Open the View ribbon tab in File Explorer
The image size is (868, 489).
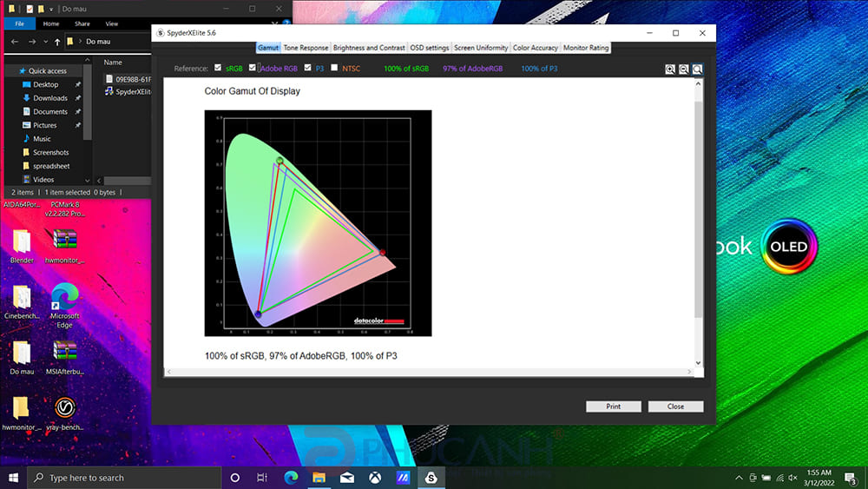coord(112,23)
